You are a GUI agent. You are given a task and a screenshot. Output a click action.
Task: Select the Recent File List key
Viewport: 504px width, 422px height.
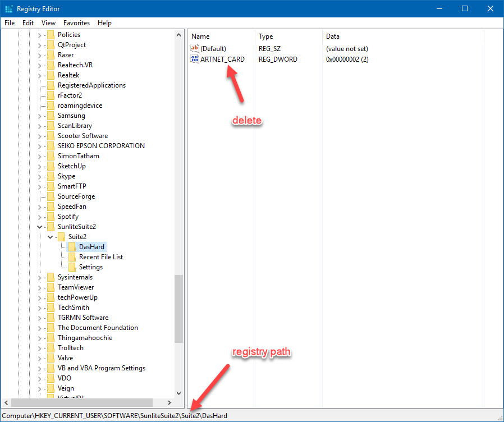tap(101, 257)
